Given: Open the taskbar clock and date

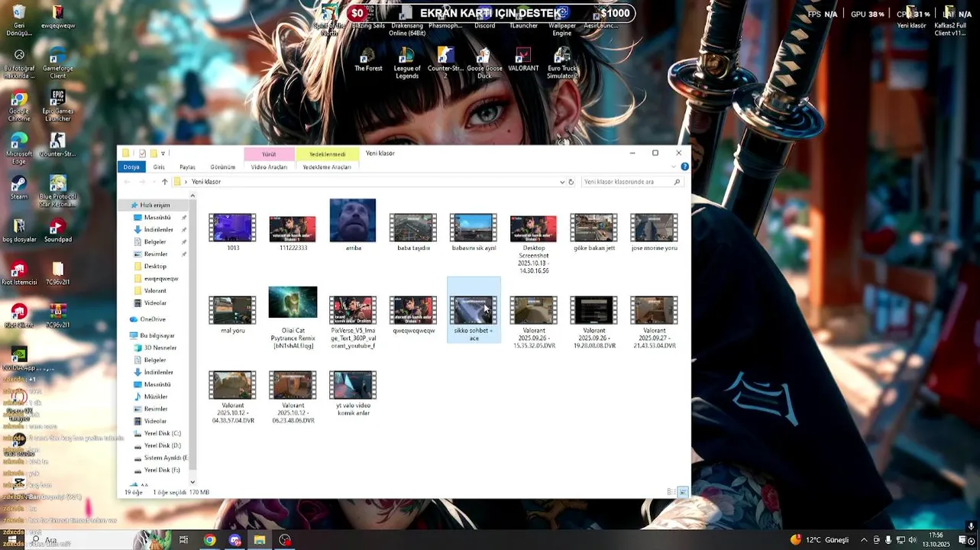Looking at the screenshot, I should [x=937, y=540].
